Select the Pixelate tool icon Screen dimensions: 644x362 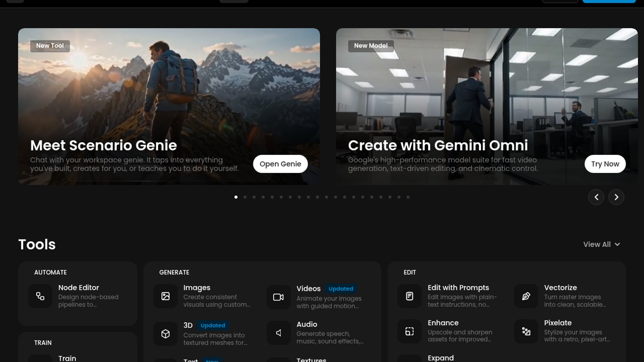(526, 331)
